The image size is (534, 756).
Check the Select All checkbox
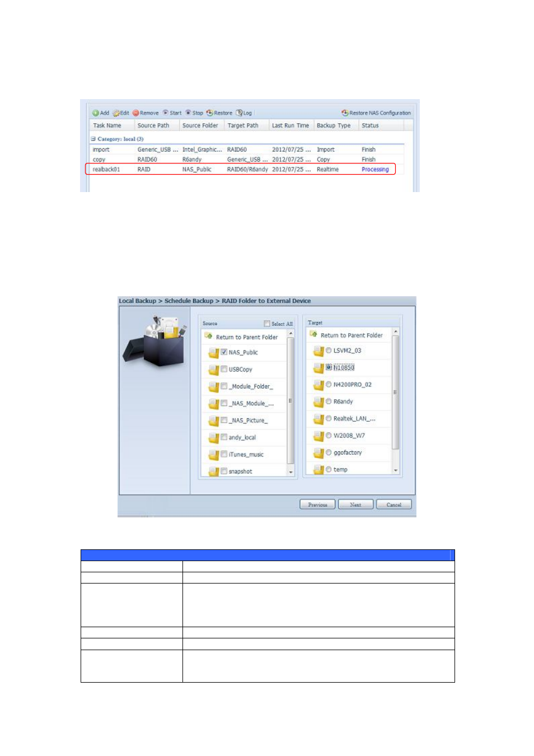click(267, 324)
